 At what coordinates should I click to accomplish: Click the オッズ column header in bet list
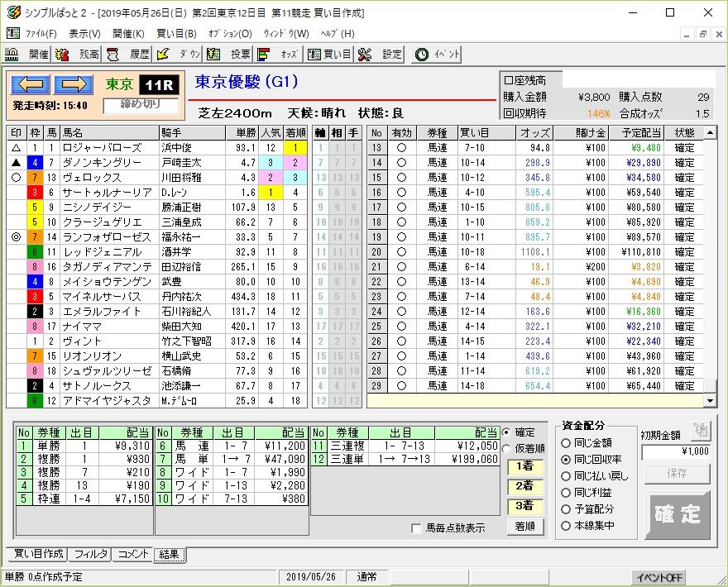click(x=534, y=133)
